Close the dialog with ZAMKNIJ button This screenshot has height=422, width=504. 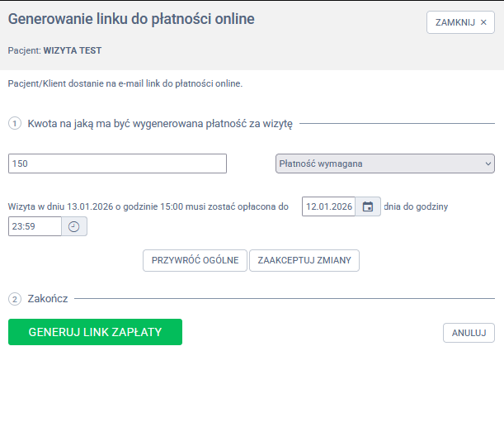click(x=460, y=22)
